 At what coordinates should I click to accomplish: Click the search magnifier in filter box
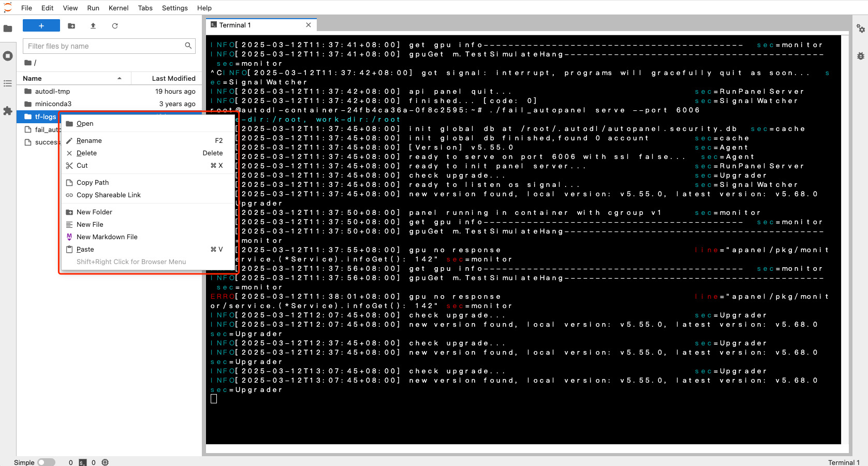(x=188, y=46)
